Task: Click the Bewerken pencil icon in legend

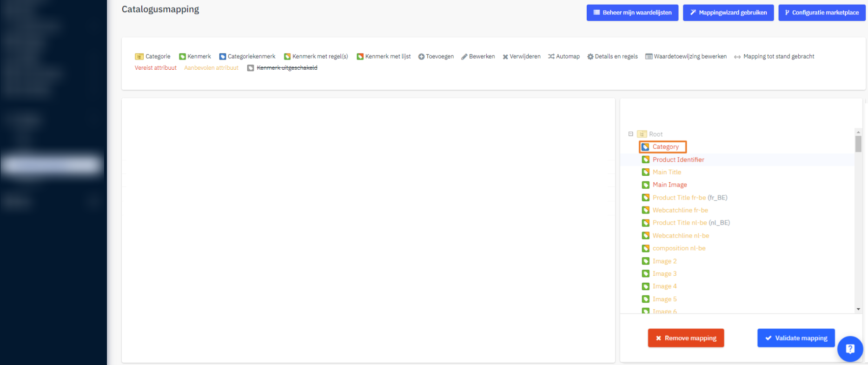Action: tap(464, 57)
